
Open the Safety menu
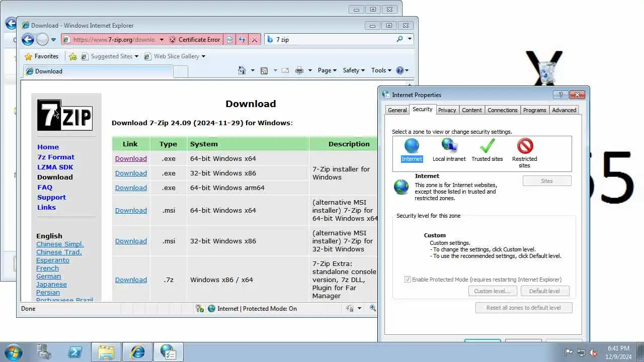pos(354,70)
